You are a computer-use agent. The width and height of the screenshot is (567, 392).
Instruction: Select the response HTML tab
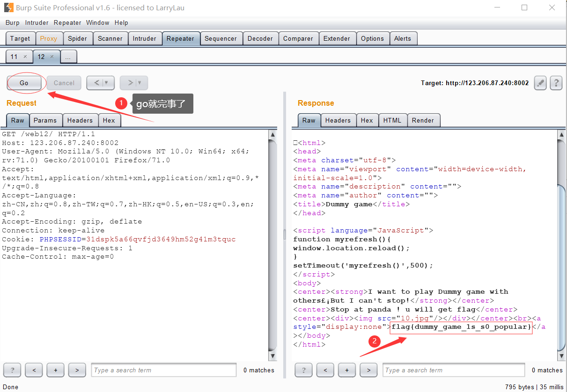392,120
